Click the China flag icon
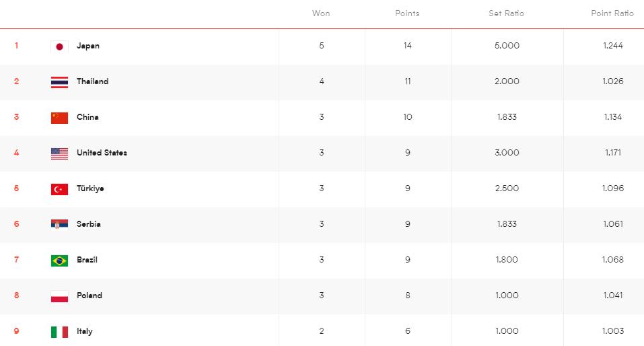The image size is (644, 346). pyautogui.click(x=59, y=118)
